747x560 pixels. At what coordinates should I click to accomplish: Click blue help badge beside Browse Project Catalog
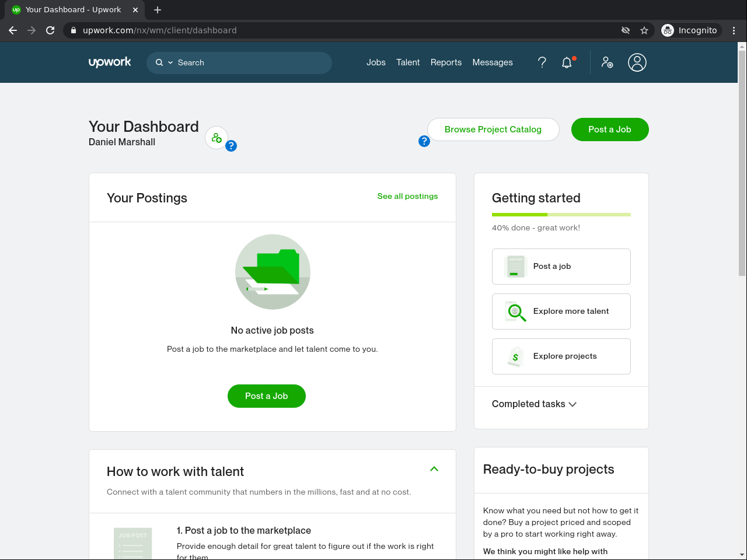[x=424, y=141]
